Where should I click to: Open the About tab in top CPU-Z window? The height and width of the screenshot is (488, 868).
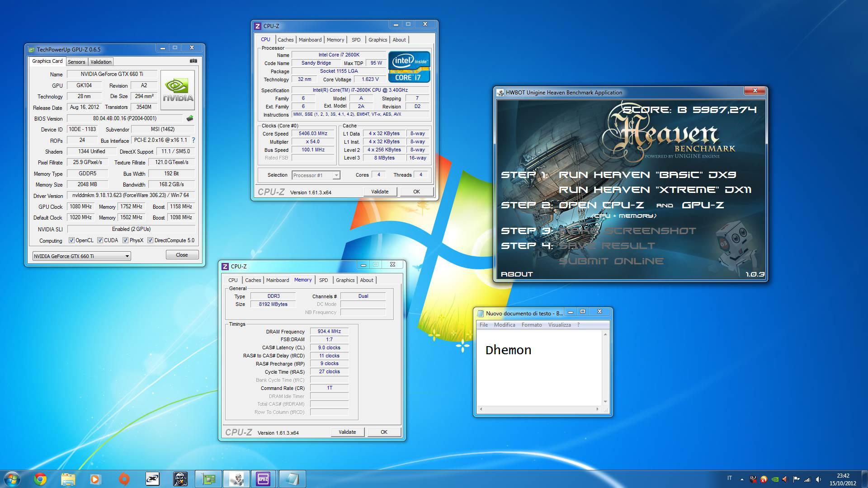399,40
